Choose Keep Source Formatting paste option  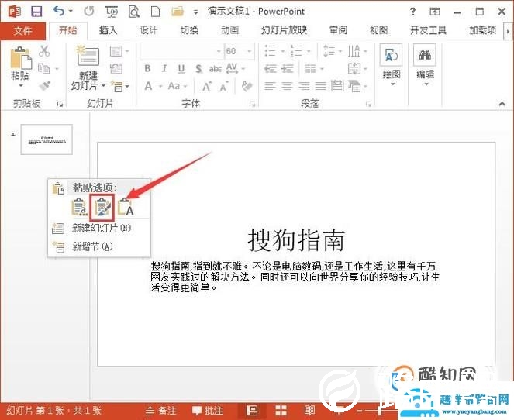click(x=102, y=207)
